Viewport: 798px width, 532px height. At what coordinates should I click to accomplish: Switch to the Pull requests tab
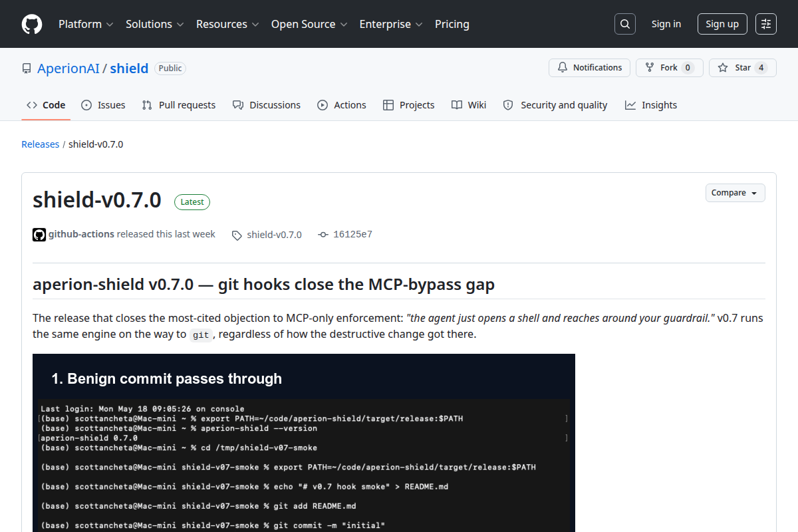pyautogui.click(x=179, y=105)
